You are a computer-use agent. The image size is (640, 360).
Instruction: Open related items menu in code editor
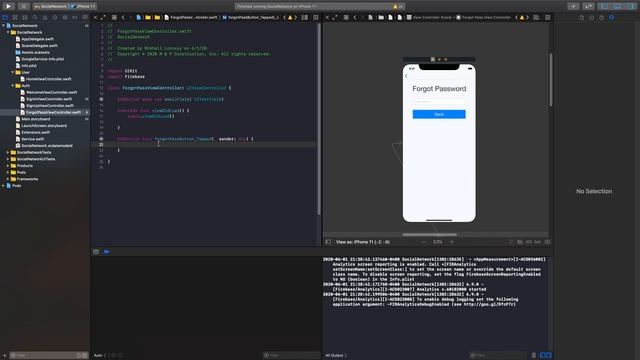[114, 18]
